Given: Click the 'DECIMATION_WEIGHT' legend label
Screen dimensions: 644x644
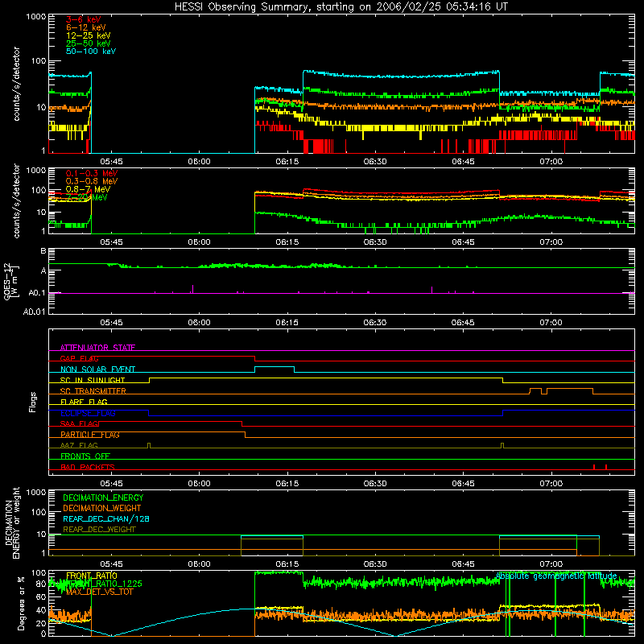Looking at the screenshot, I should coord(102,509).
